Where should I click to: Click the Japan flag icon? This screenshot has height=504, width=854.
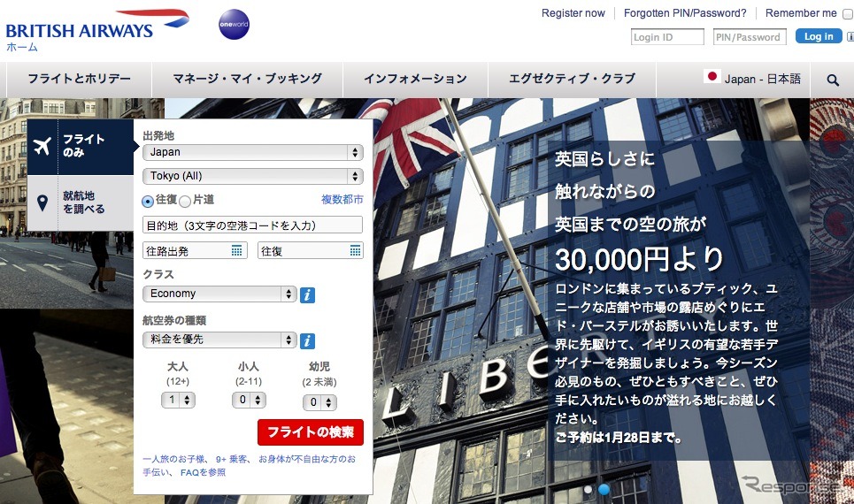tap(712, 77)
